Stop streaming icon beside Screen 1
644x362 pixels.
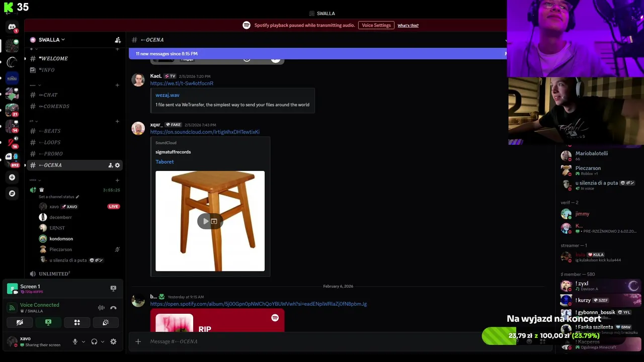[x=113, y=288]
